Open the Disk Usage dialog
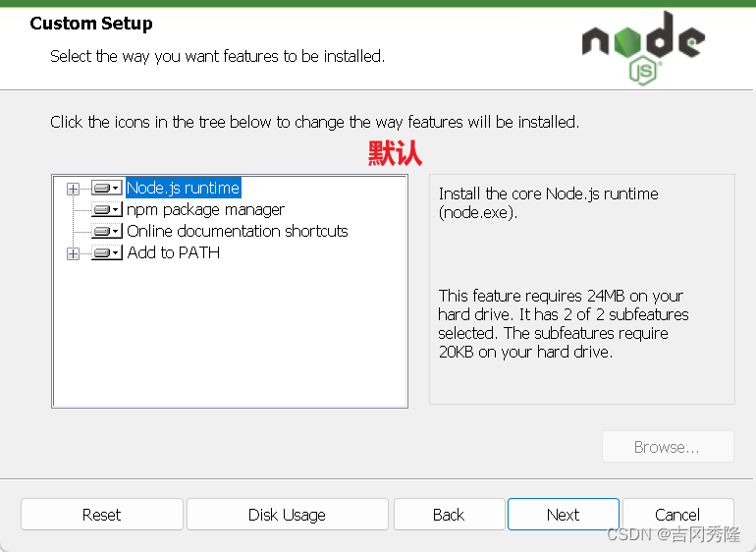Viewport: 756px width, 552px height. [x=288, y=515]
